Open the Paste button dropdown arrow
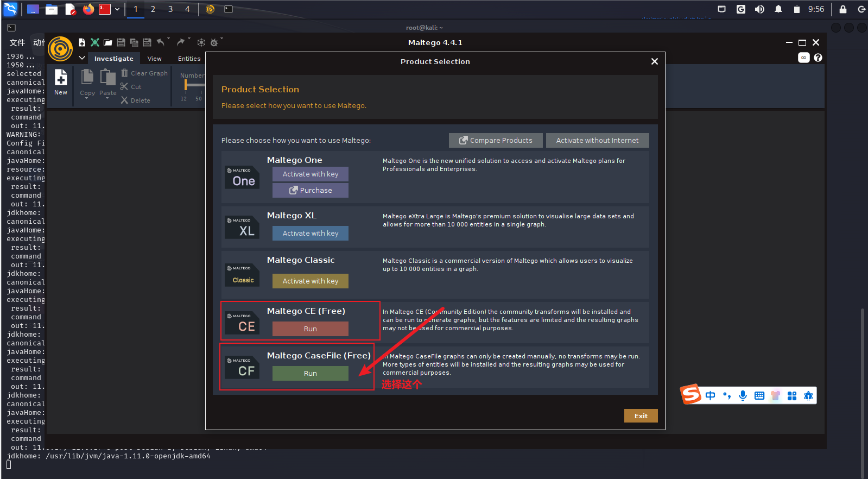Screen dimensions: 868x479 click(x=107, y=99)
